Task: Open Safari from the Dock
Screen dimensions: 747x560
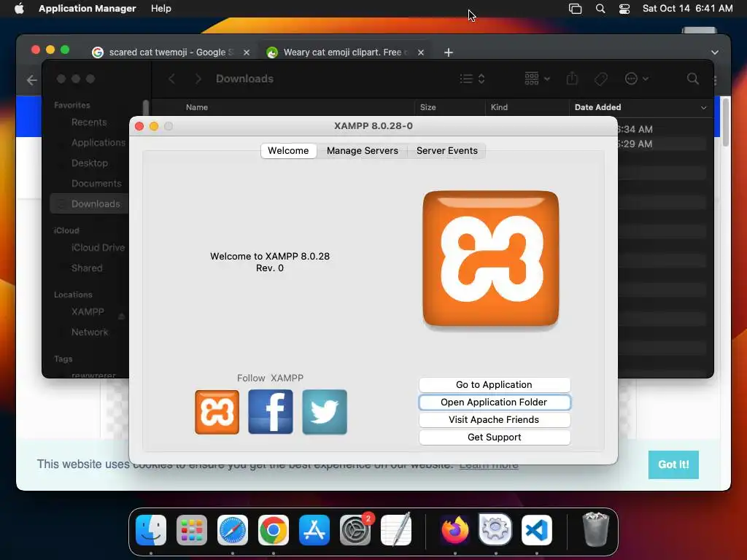Action: 233,530
